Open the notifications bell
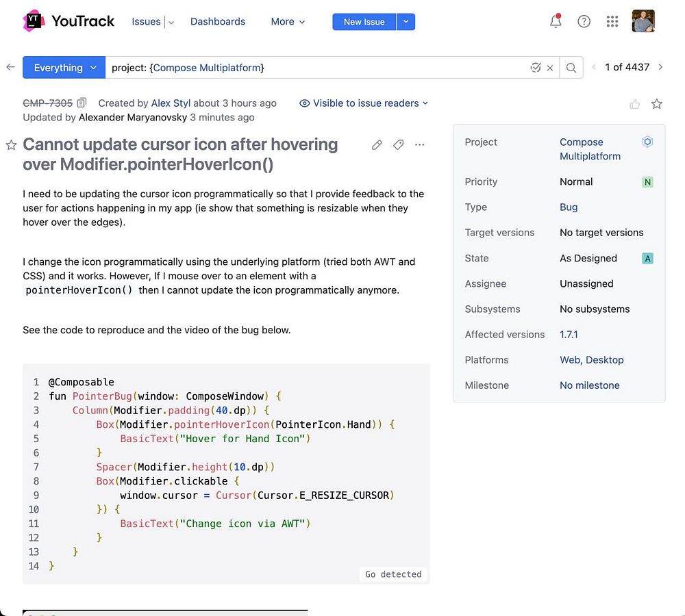Viewport: 685px width, 616px height. (556, 21)
